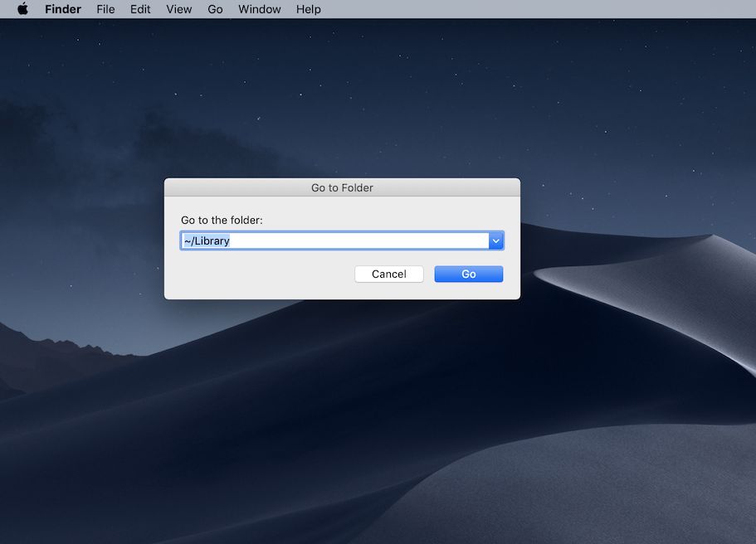Cancel the Go to Folder dialog
Screen dimensions: 756x544
point(388,274)
